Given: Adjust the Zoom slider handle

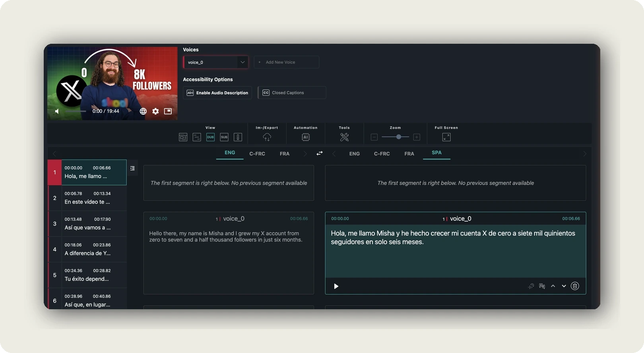Looking at the screenshot, I should pyautogui.click(x=398, y=137).
